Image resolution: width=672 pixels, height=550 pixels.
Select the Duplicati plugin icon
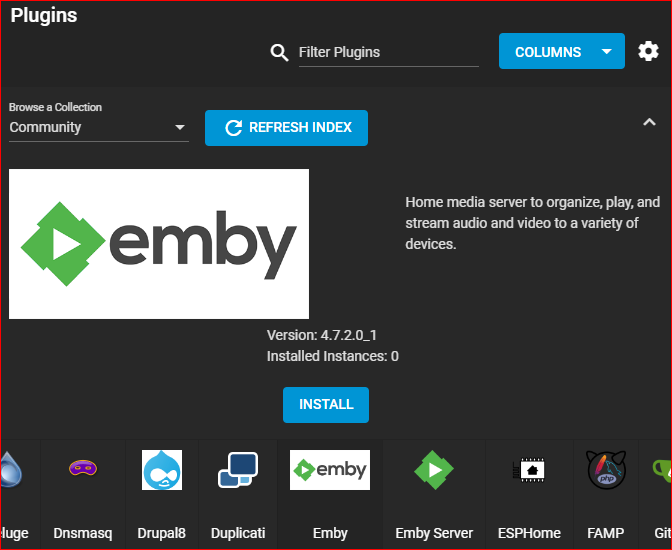pyautogui.click(x=238, y=470)
